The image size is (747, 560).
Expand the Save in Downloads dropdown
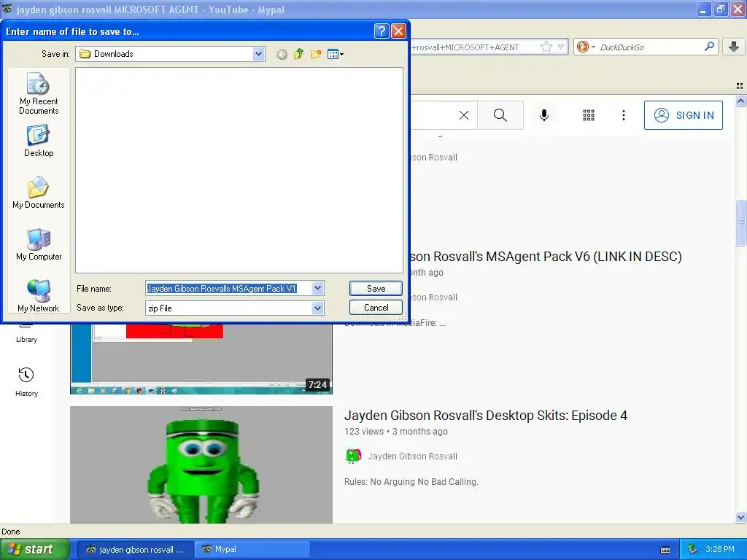pos(258,54)
